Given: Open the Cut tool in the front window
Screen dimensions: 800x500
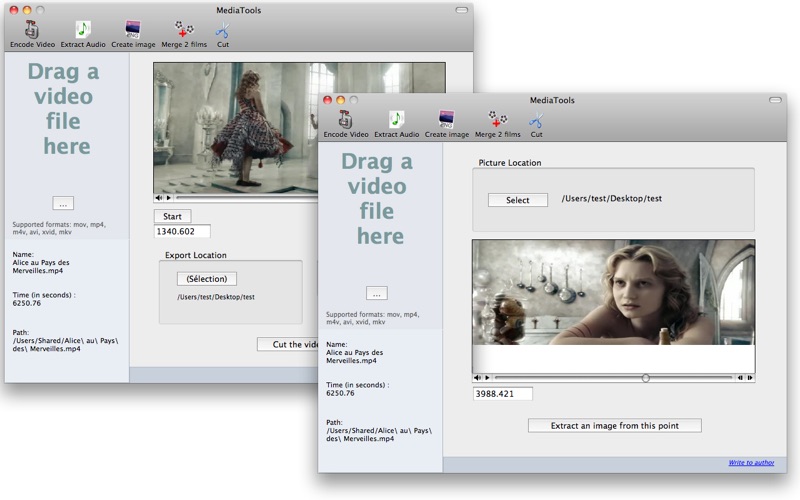Looking at the screenshot, I should point(536,124).
